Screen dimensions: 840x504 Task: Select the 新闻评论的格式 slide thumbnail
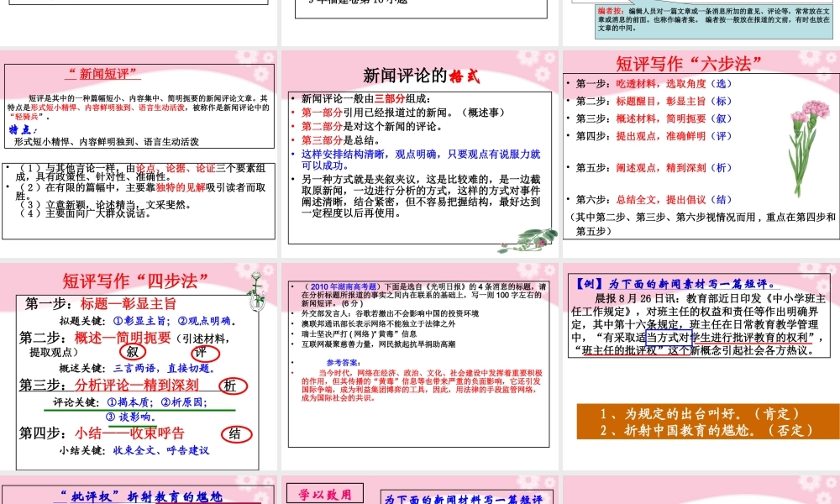[420, 154]
